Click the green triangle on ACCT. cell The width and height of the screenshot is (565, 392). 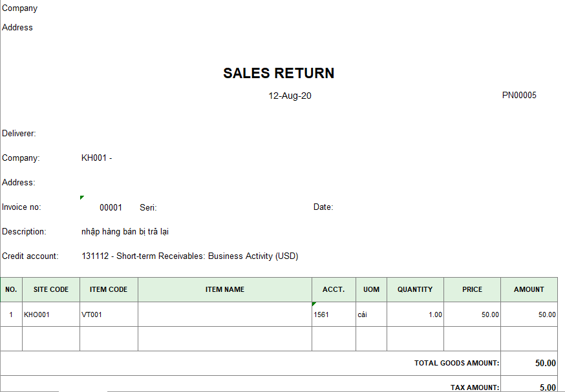tap(314, 304)
